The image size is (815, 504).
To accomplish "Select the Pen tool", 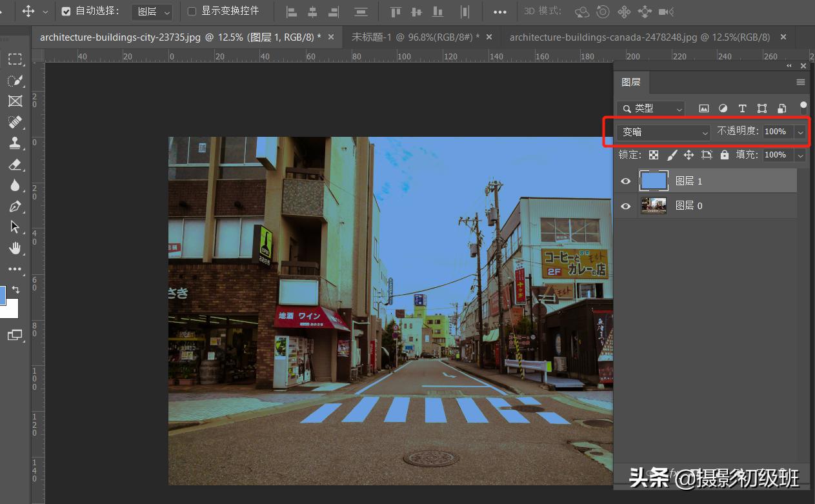I will [x=15, y=207].
